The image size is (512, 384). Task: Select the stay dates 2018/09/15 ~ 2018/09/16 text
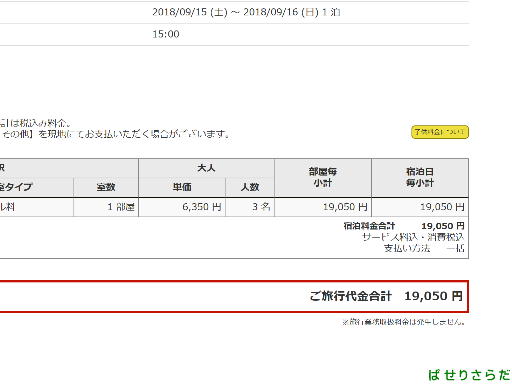click(246, 12)
